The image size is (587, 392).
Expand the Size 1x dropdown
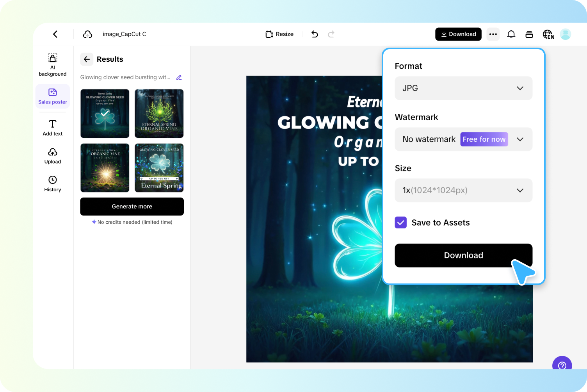coord(463,191)
